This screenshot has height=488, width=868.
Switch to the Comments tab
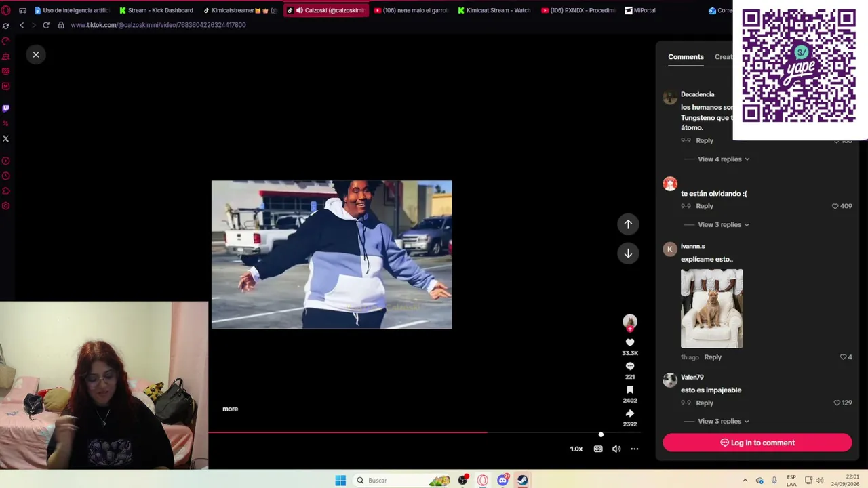[686, 57]
